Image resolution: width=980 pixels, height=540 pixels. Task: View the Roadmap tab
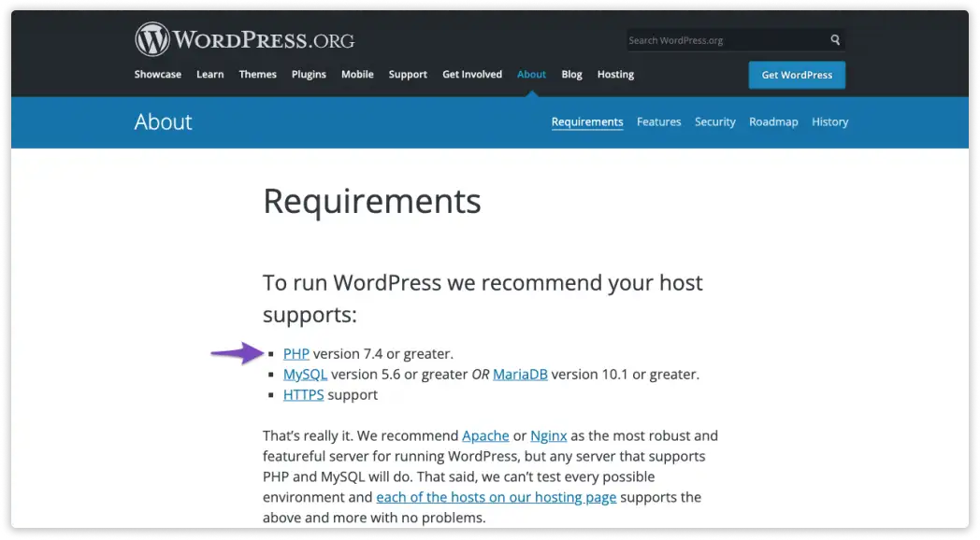coord(773,121)
